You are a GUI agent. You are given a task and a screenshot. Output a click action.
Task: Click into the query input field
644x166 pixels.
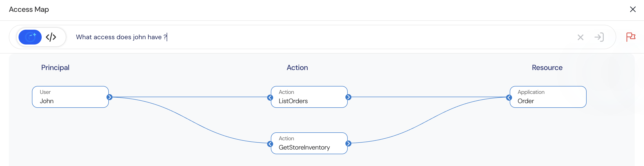[x=300, y=37]
